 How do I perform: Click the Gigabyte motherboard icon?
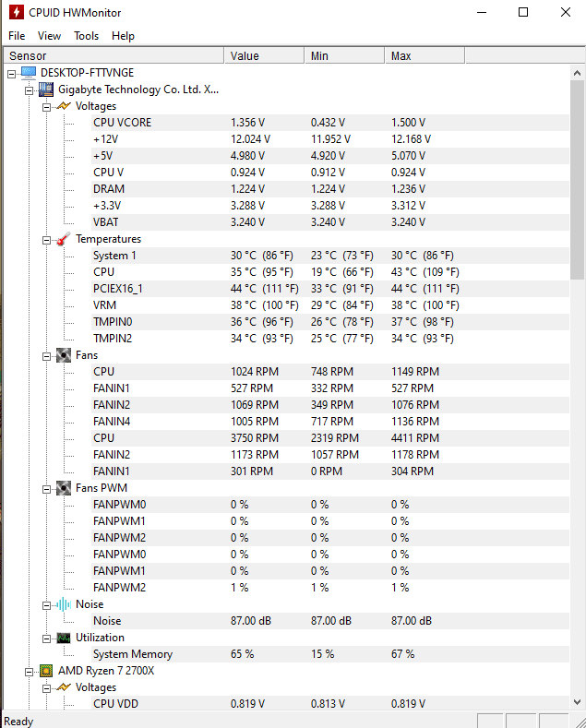point(46,90)
